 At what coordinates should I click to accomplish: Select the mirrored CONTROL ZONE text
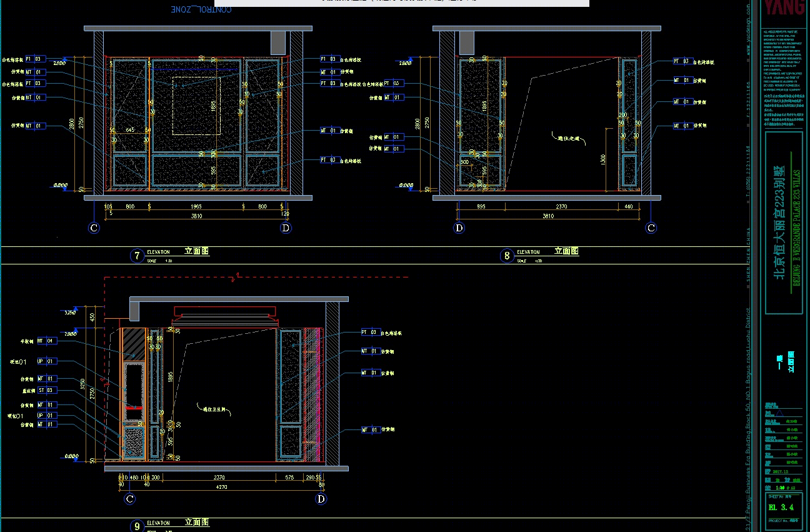click(201, 9)
